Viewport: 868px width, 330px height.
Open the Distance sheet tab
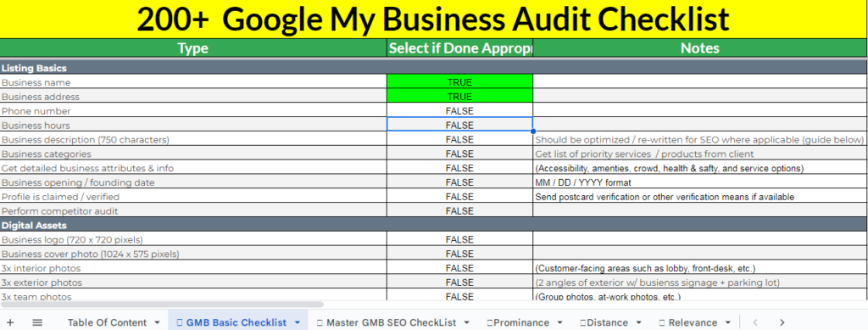pos(604,323)
